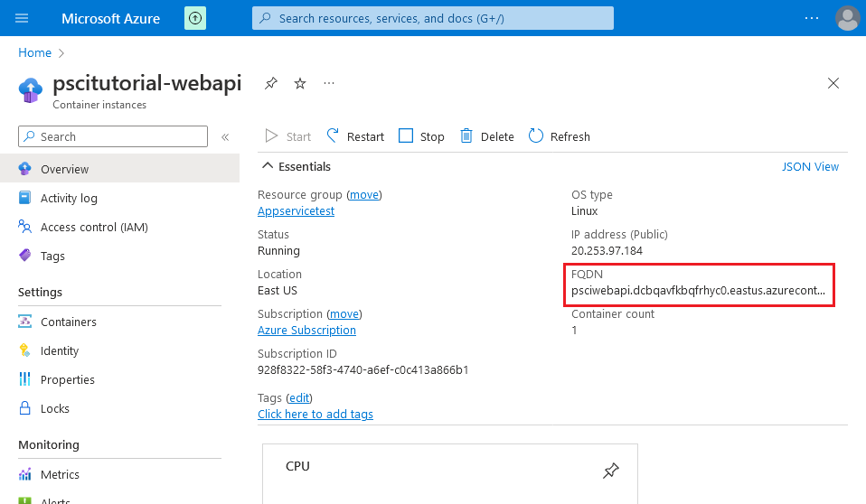866x504 pixels.
Task: Click the Tags edit link
Action: pyautogui.click(x=299, y=398)
